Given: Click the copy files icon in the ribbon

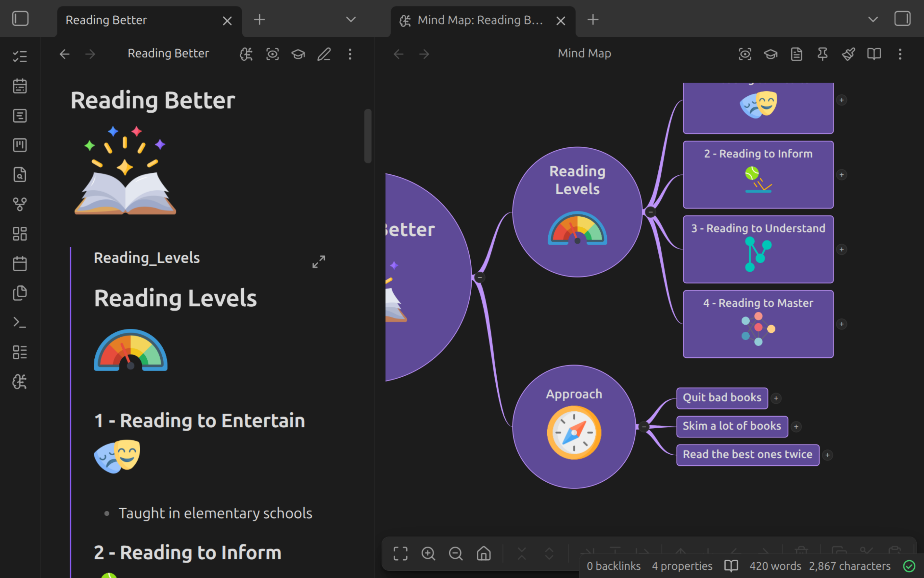Looking at the screenshot, I should click(x=20, y=293).
